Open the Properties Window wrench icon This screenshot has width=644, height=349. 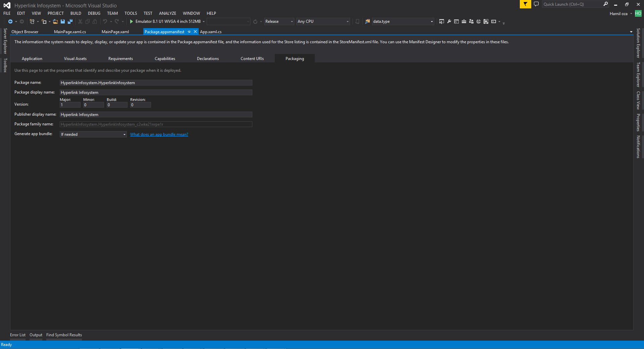(449, 21)
